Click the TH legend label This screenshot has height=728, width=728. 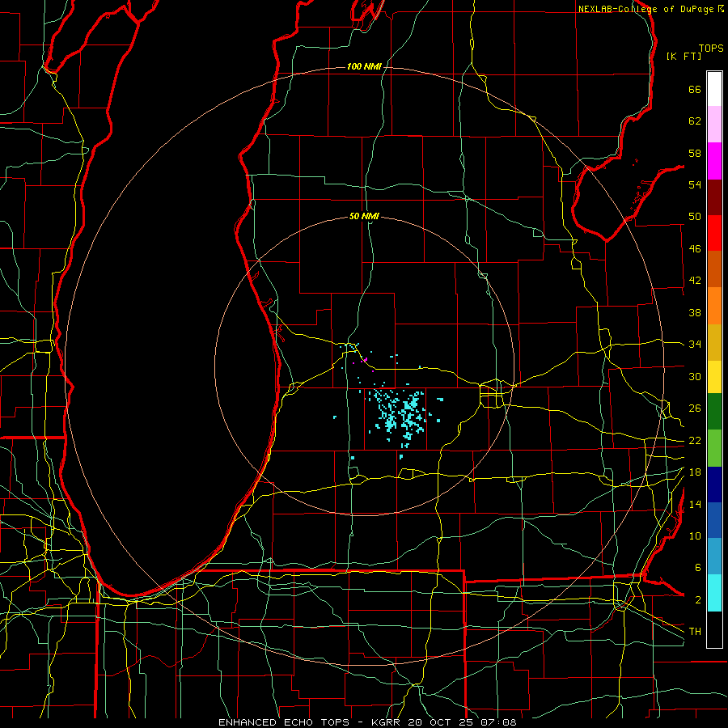point(695,631)
